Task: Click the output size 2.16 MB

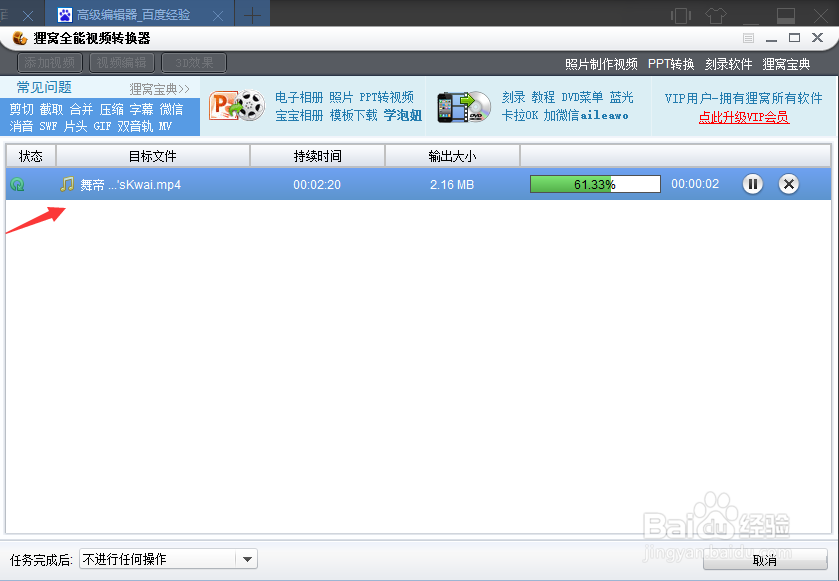Action: pyautogui.click(x=452, y=185)
